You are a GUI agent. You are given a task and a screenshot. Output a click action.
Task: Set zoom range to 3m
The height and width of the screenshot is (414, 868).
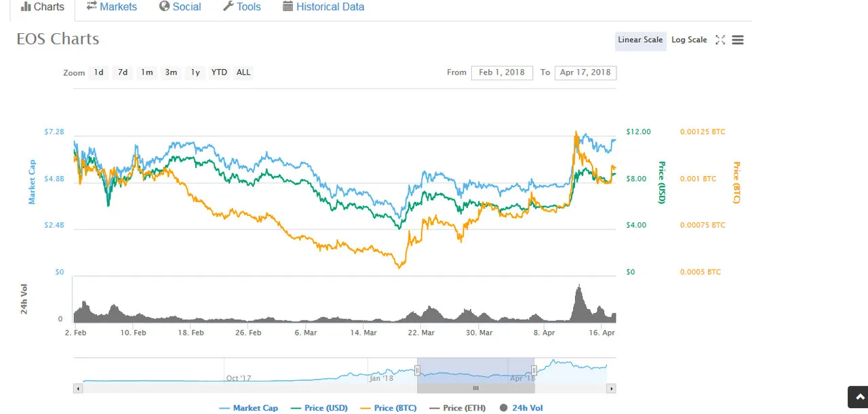click(x=171, y=73)
